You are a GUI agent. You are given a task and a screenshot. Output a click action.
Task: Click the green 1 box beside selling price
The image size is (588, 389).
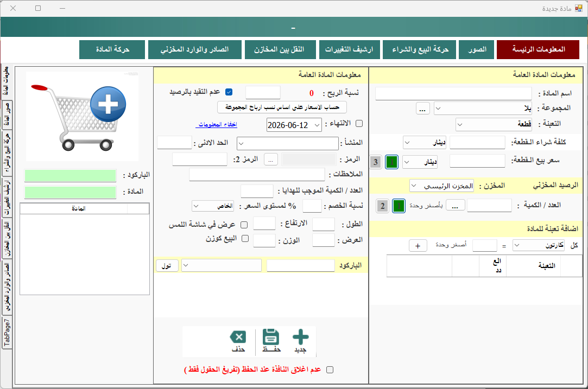(x=391, y=162)
